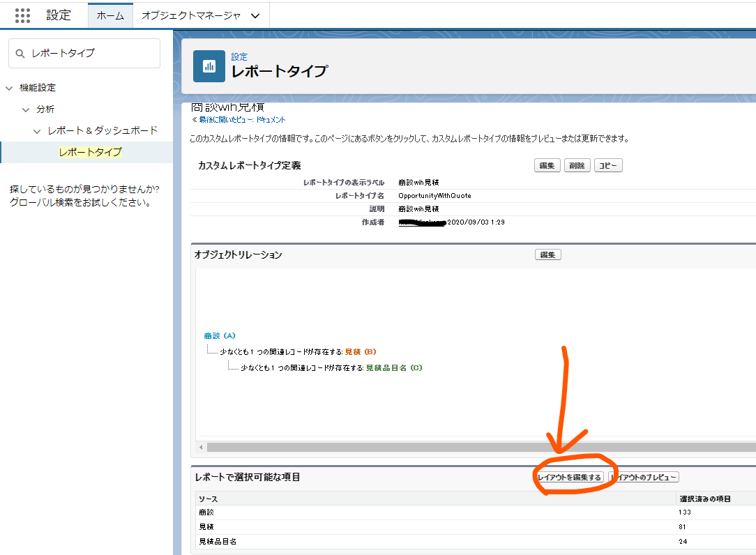Click the 削除 button

[x=577, y=166]
